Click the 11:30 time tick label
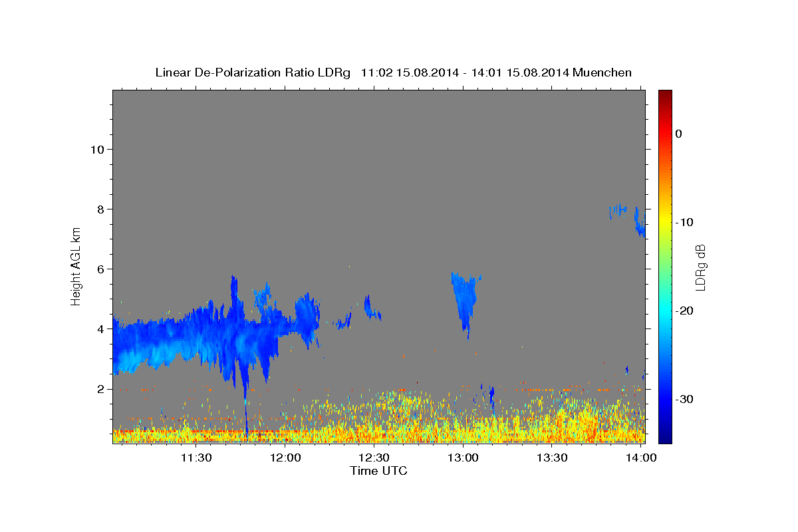Viewport: 798px width, 532px height. 197,458
